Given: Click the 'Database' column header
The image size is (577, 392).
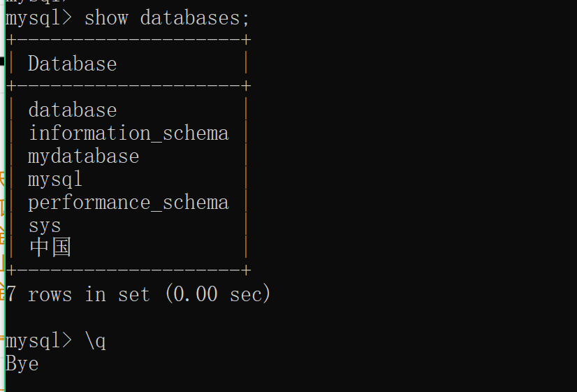Looking at the screenshot, I should pos(73,64).
